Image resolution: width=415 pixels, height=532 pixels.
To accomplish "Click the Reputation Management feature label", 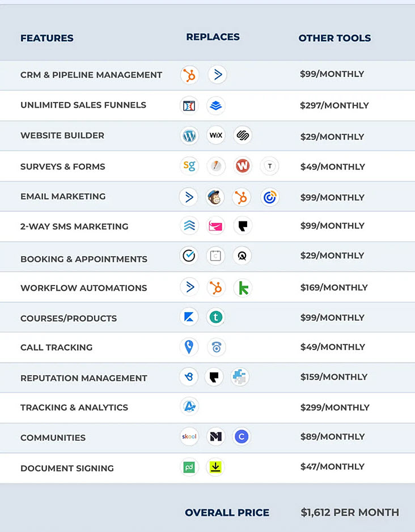I will (84, 378).
